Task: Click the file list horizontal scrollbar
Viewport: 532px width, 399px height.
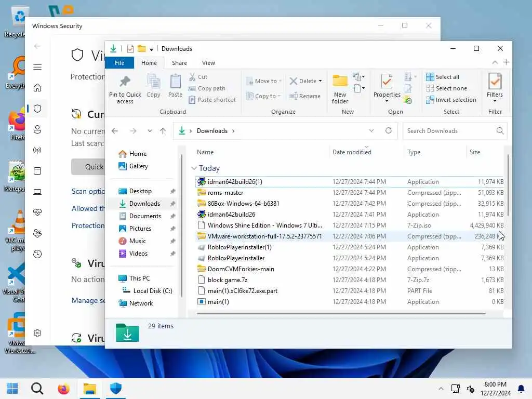Action: pos(341,314)
